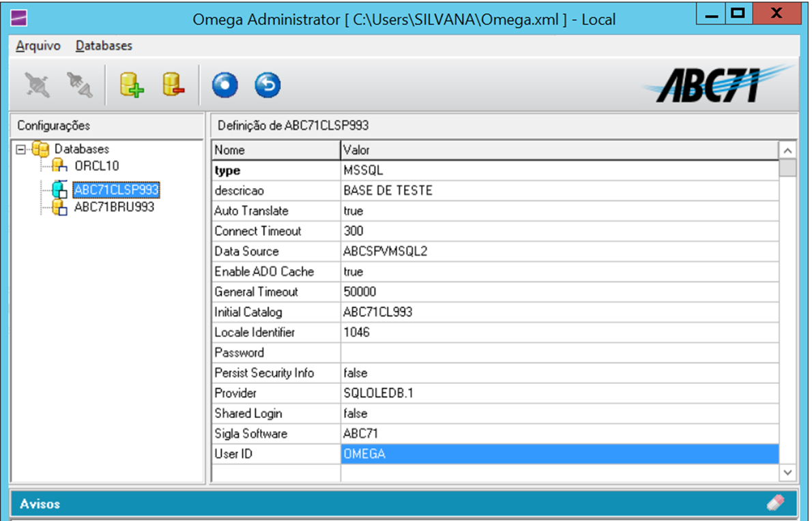Image resolution: width=812 pixels, height=521 pixels.
Task: Click the BASE DE TESTE value
Action: pyautogui.click(x=560, y=190)
